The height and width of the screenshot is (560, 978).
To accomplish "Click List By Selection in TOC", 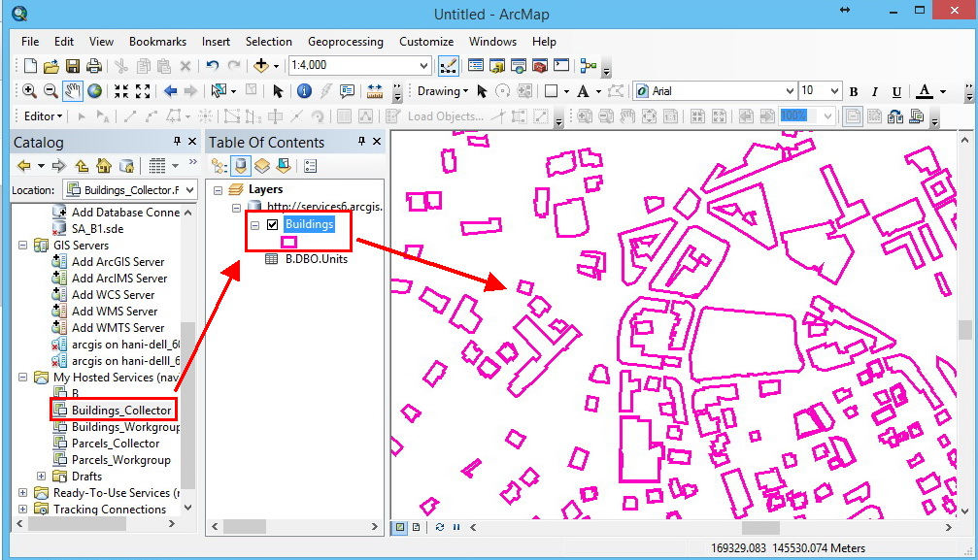I will [284, 166].
